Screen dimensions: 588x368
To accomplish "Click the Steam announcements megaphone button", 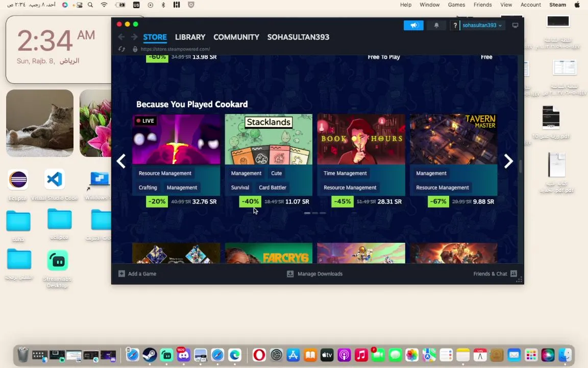I will (413, 25).
